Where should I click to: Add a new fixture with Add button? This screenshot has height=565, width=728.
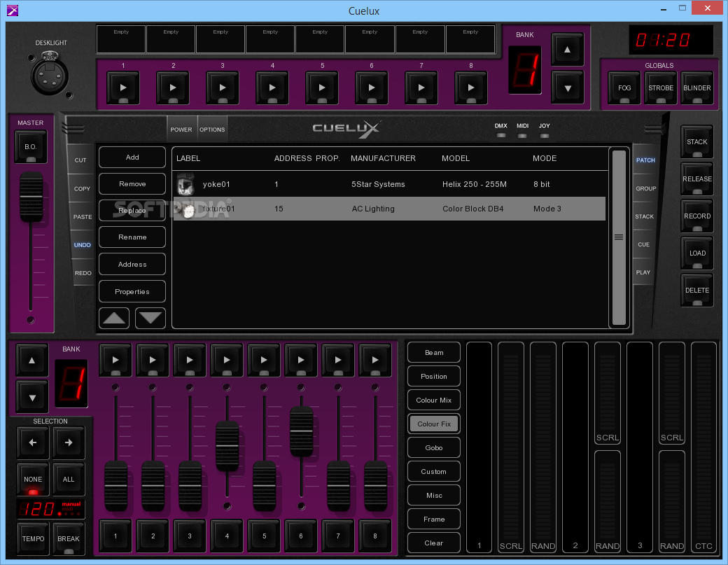click(132, 158)
